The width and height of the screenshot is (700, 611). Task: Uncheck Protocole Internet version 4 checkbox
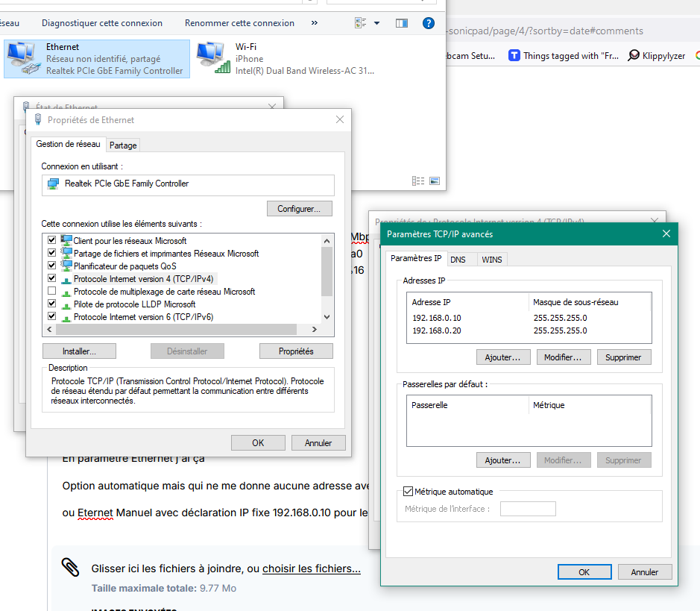[51, 278]
